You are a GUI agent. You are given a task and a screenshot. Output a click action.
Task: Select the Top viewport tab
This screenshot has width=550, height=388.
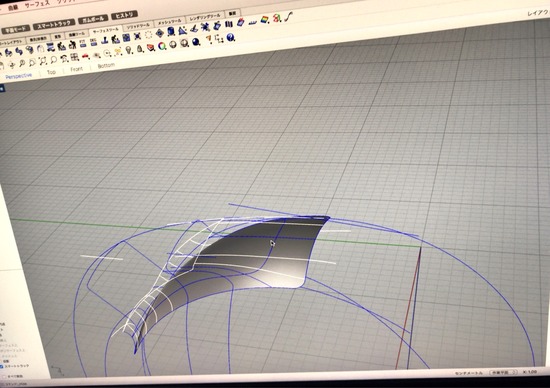point(51,72)
